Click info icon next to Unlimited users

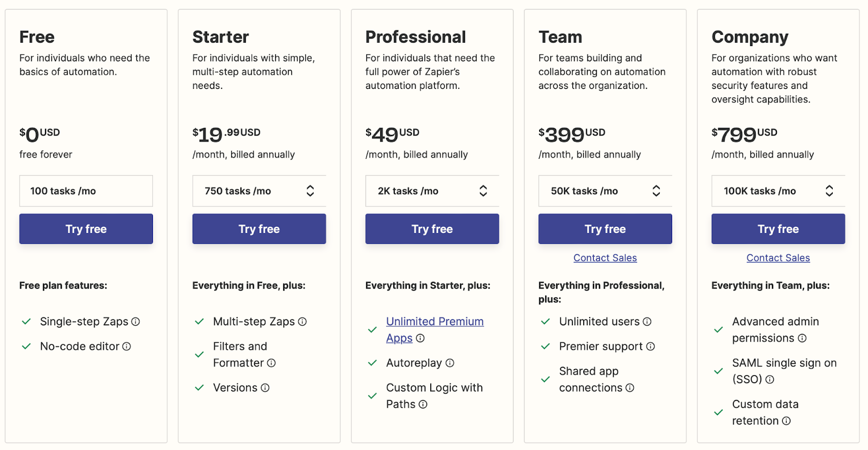pos(647,322)
